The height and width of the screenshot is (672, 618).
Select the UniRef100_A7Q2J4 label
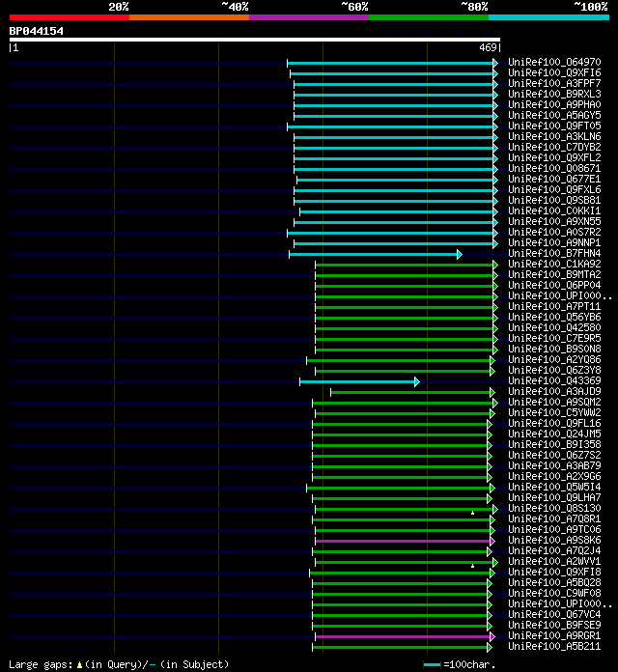point(554,550)
